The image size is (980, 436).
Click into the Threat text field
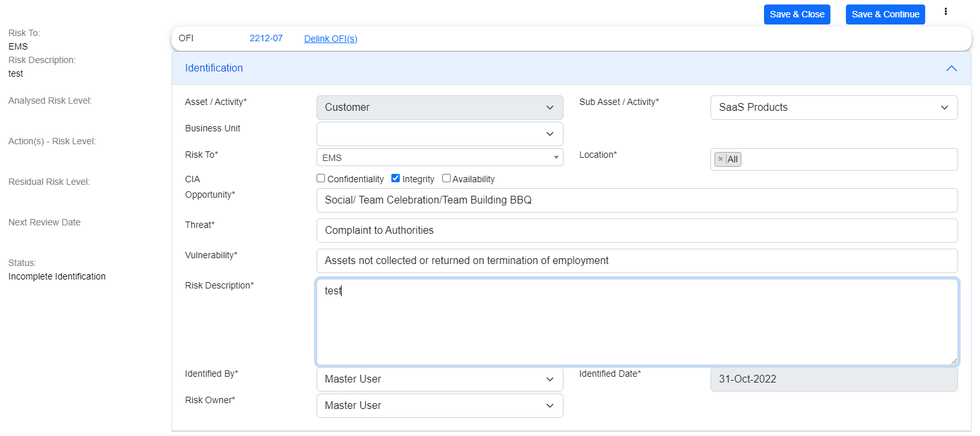pos(636,231)
